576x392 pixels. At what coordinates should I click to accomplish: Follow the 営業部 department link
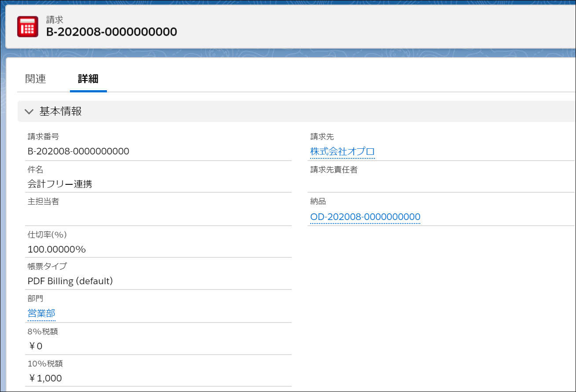41,313
